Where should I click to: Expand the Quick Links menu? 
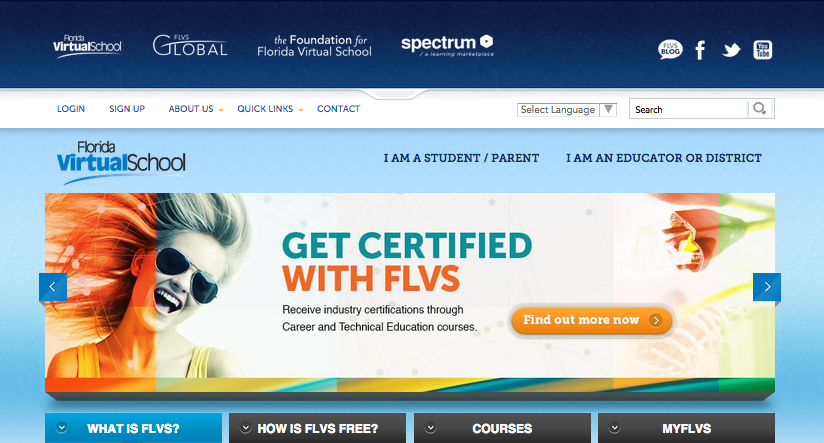(x=270, y=109)
